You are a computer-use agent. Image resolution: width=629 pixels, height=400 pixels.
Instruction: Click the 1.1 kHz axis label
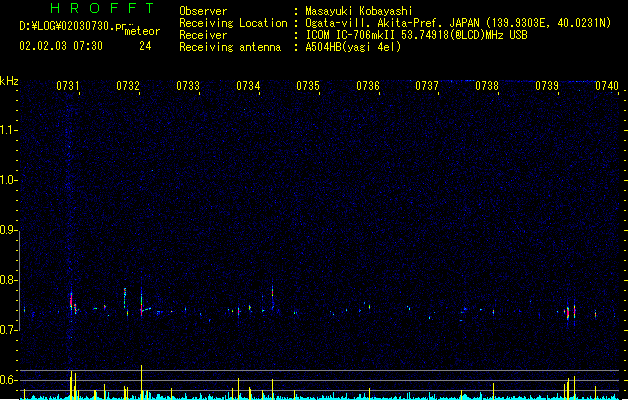[x=9, y=130]
